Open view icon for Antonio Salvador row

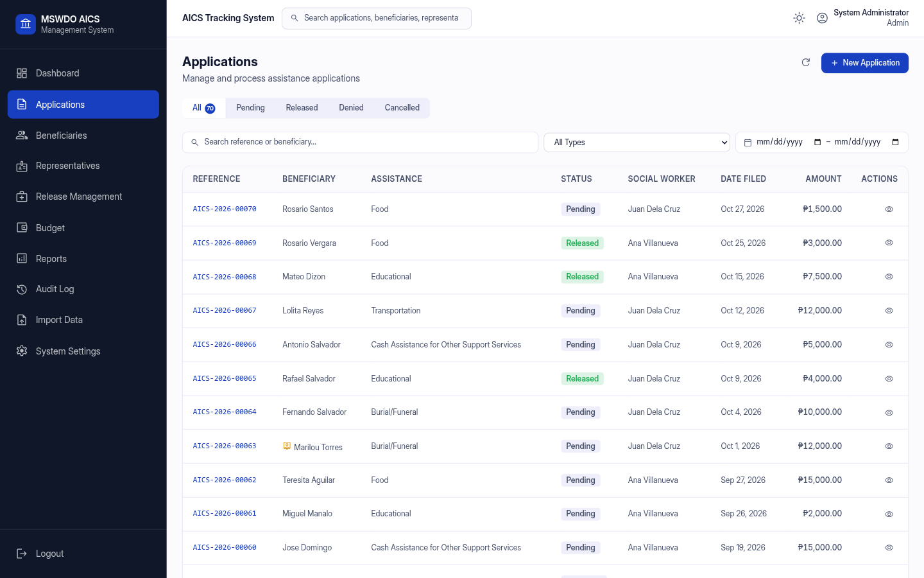click(x=889, y=345)
